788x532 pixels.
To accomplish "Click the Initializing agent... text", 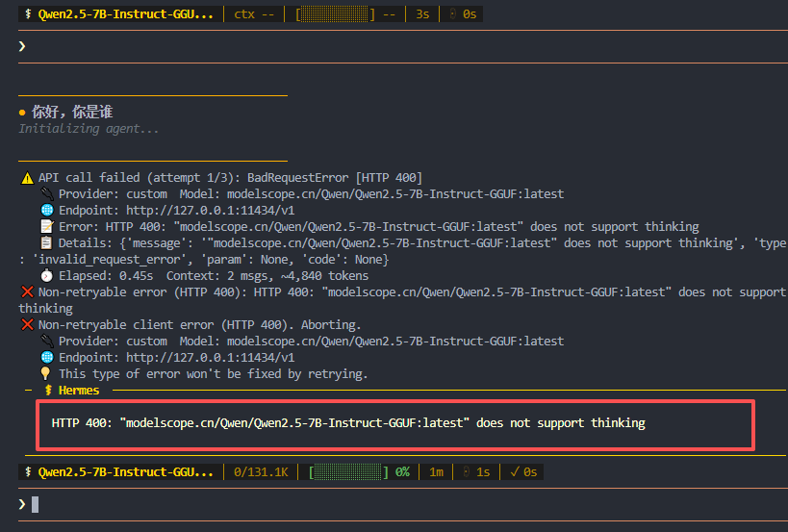I will [x=89, y=129].
